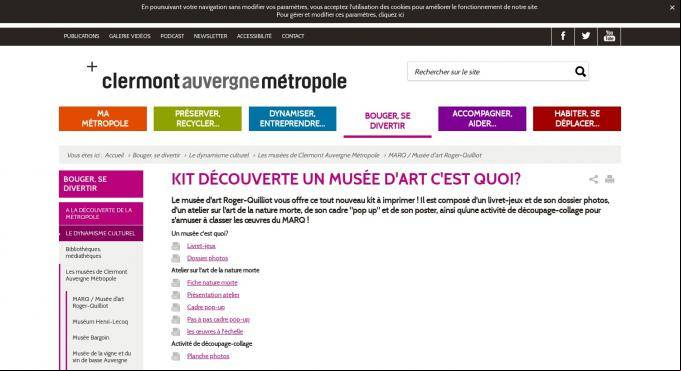Click the Dossier photos link
The width and height of the screenshot is (681, 371).
[207, 258]
